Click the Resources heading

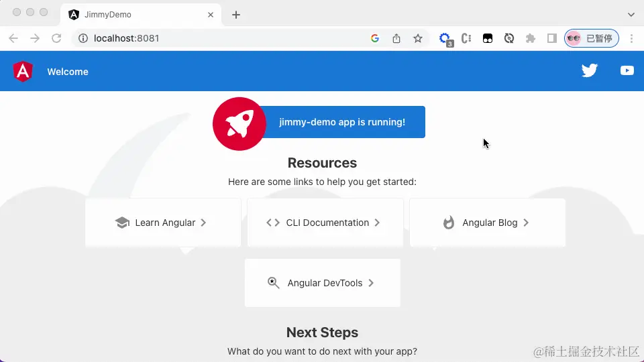point(322,163)
